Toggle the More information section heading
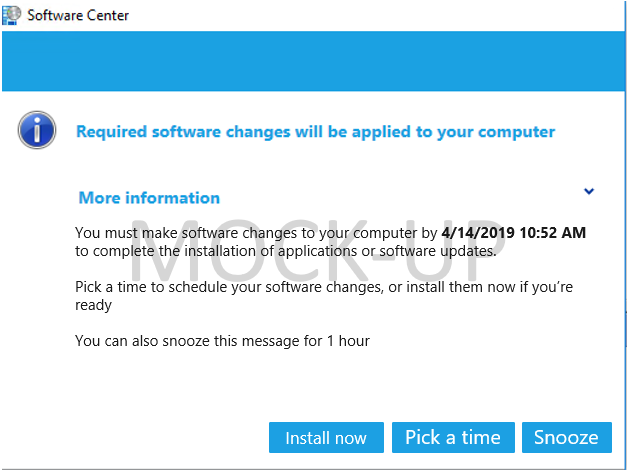The image size is (628, 472). pyautogui.click(x=149, y=198)
